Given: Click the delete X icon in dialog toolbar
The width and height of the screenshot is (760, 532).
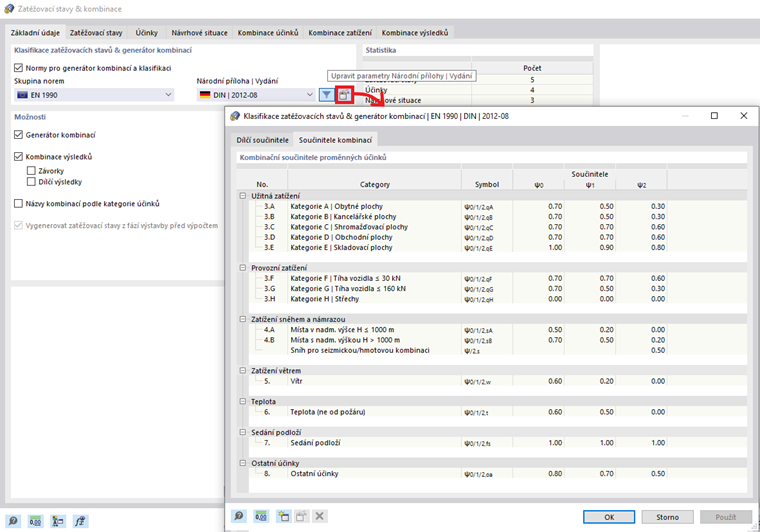Looking at the screenshot, I should (319, 516).
